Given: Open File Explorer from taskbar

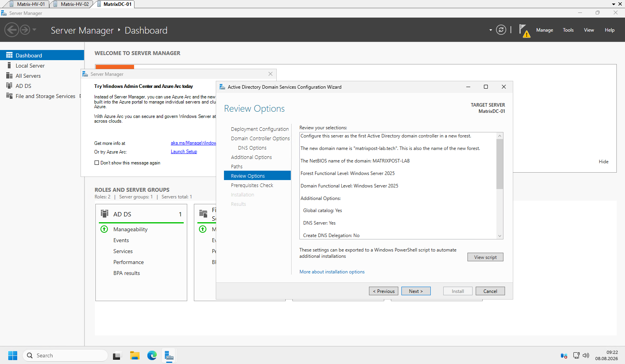Looking at the screenshot, I should (135, 355).
